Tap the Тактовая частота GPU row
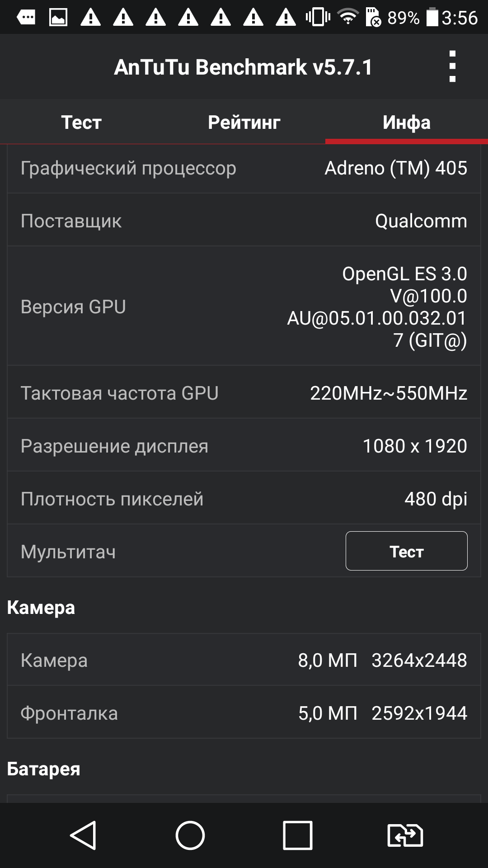The width and height of the screenshot is (488, 868). [x=244, y=392]
